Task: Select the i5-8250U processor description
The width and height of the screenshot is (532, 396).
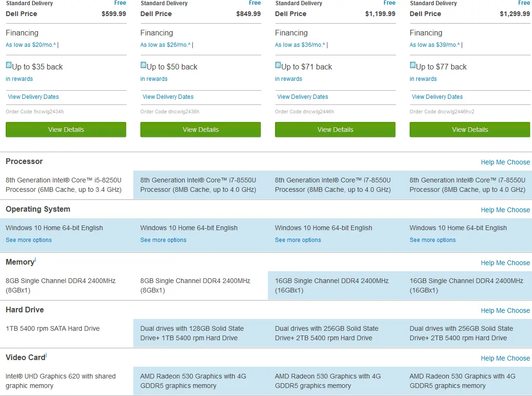Action: coord(63,185)
